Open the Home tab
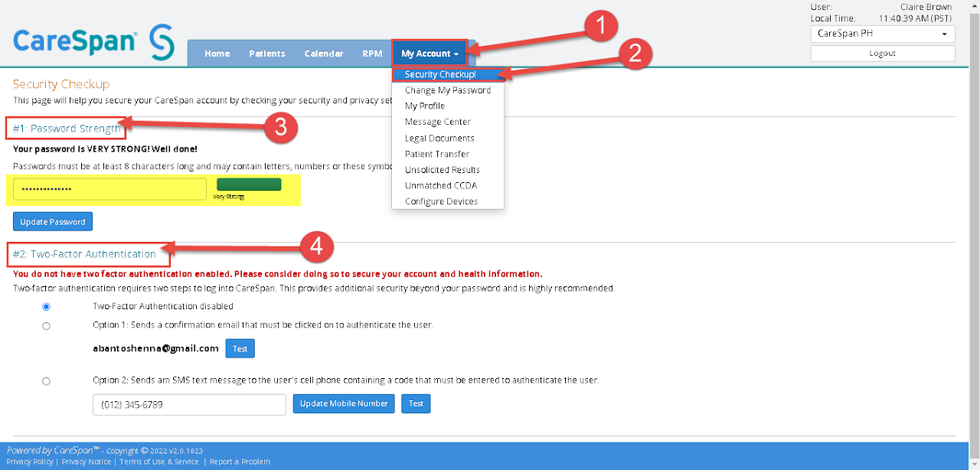Screen dimensions: 980x470 [x=217, y=54]
